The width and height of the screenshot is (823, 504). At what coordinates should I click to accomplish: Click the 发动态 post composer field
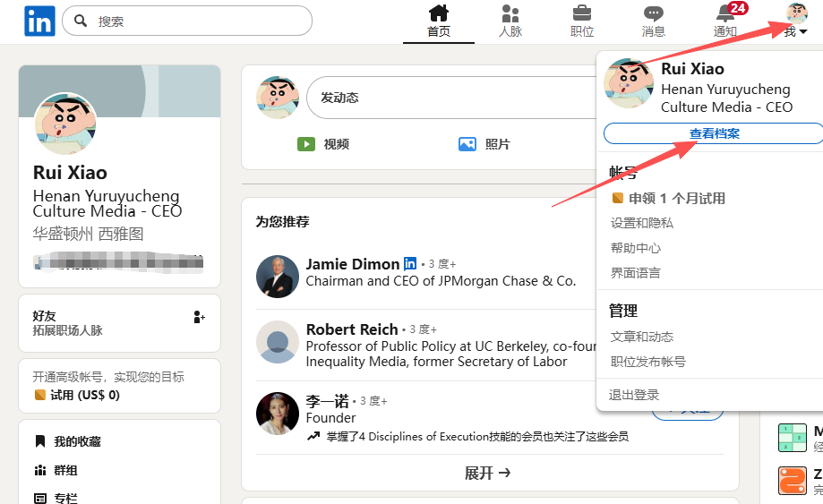point(451,98)
